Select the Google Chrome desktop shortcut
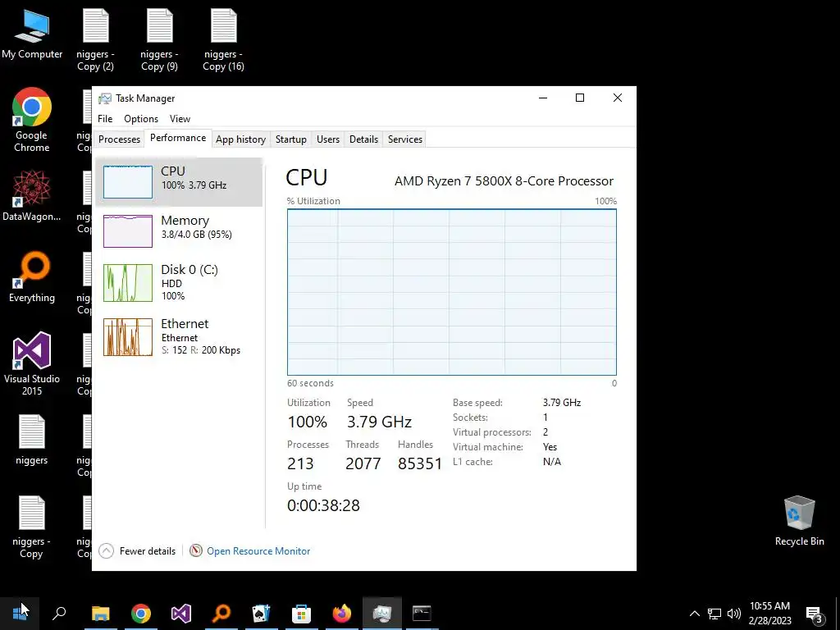Image resolution: width=840 pixels, height=630 pixels. pyautogui.click(x=32, y=120)
